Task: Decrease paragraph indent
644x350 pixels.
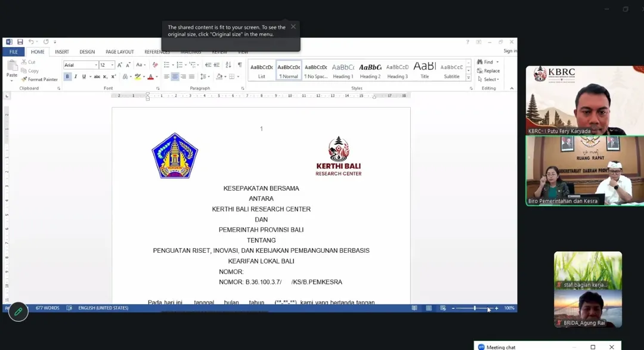Action: 208,65
